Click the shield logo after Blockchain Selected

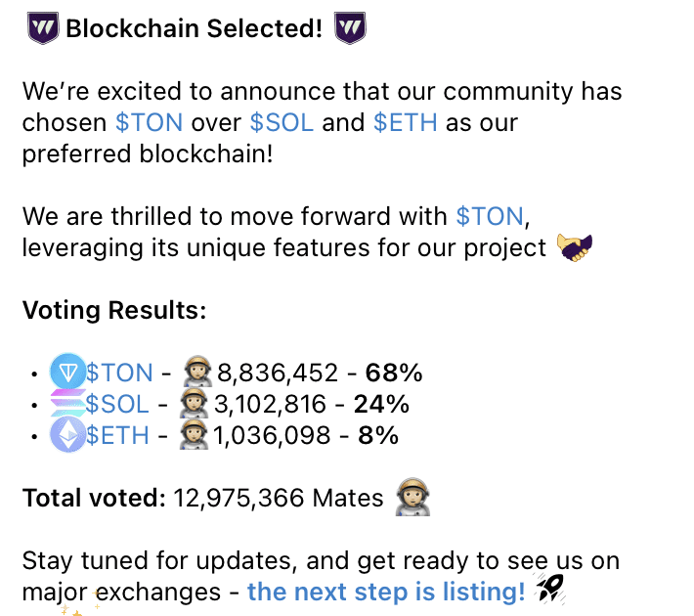[x=350, y=28]
